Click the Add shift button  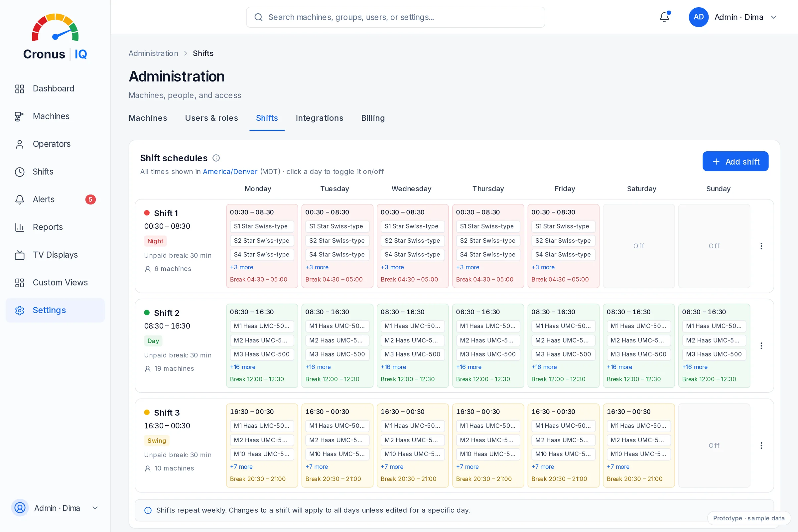[x=735, y=162]
